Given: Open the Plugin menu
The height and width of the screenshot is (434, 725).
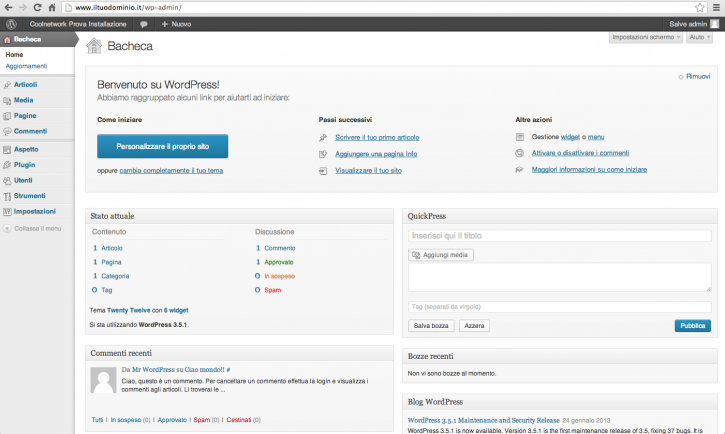Looking at the screenshot, I should click(x=25, y=165).
